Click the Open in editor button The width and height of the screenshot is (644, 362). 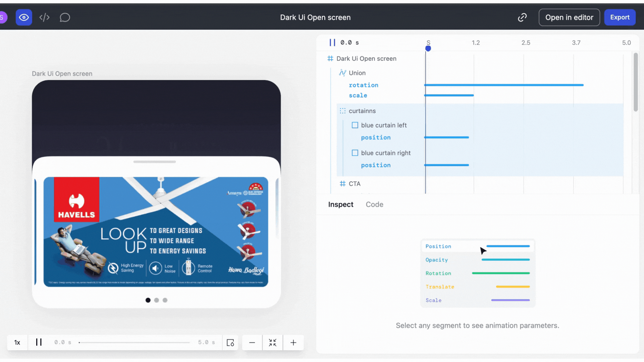tap(569, 17)
